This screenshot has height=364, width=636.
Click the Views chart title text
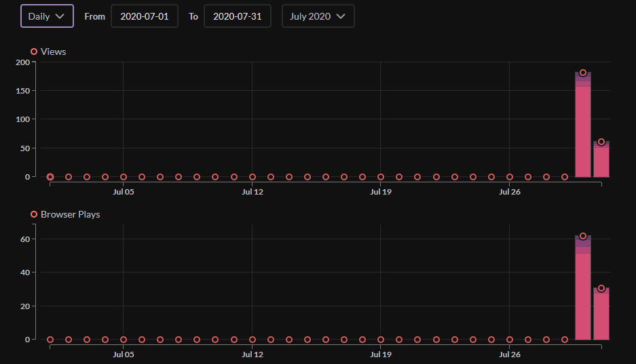pos(53,52)
